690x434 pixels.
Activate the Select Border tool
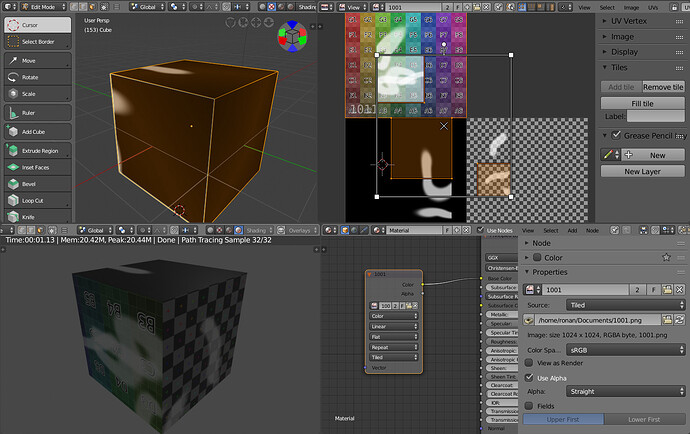pos(38,42)
